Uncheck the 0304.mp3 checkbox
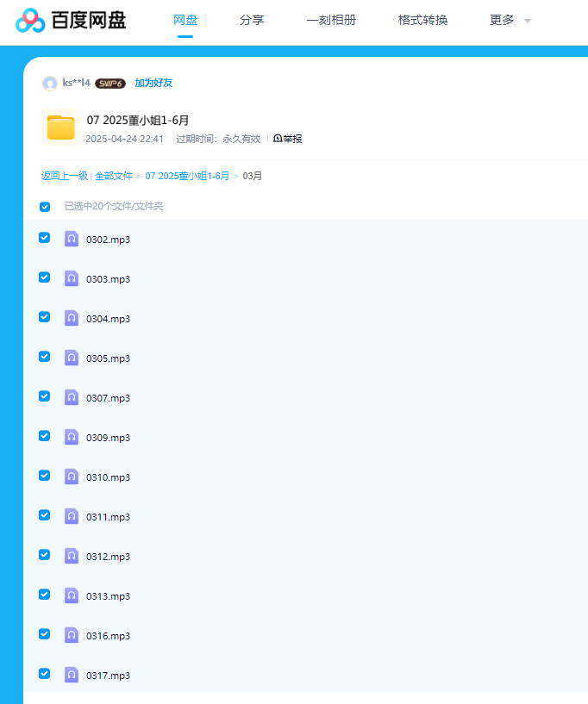The height and width of the screenshot is (704, 588). [x=45, y=317]
